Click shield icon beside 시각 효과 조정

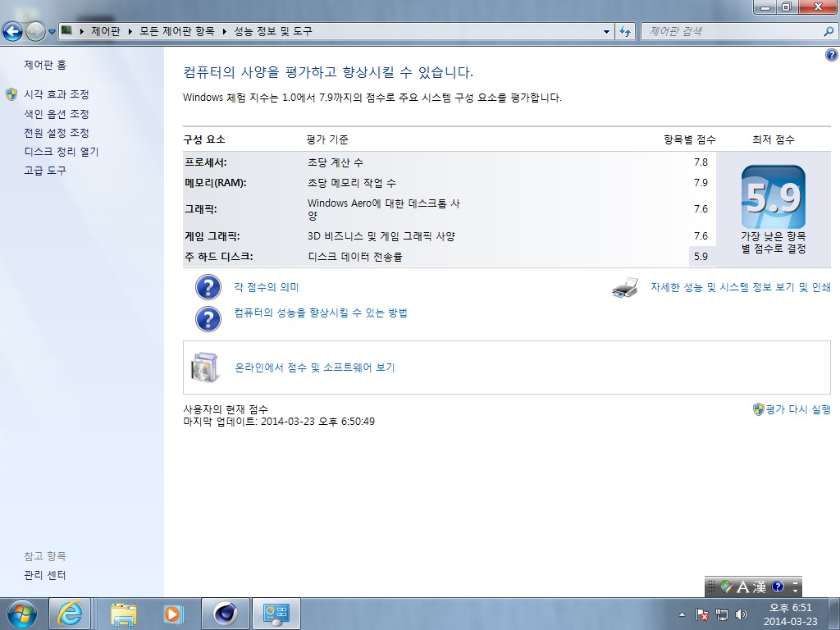click(x=11, y=95)
